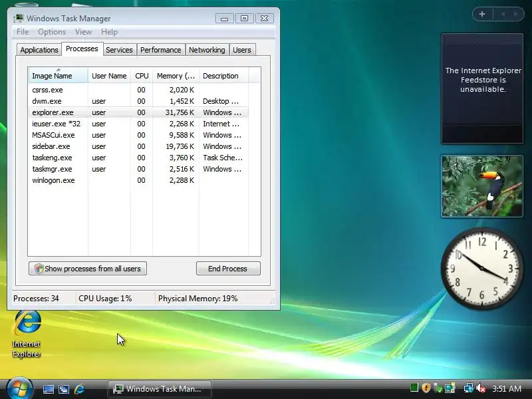Click the 31,756 K memory value
Screen dimensions: 532x399
coord(180,112)
